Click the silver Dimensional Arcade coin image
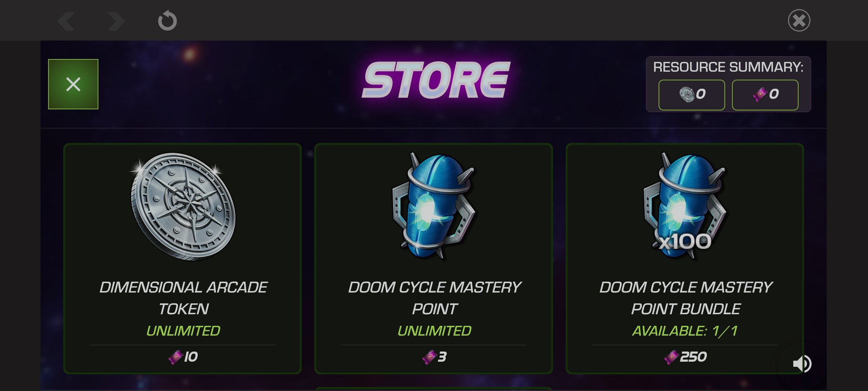 tap(183, 206)
